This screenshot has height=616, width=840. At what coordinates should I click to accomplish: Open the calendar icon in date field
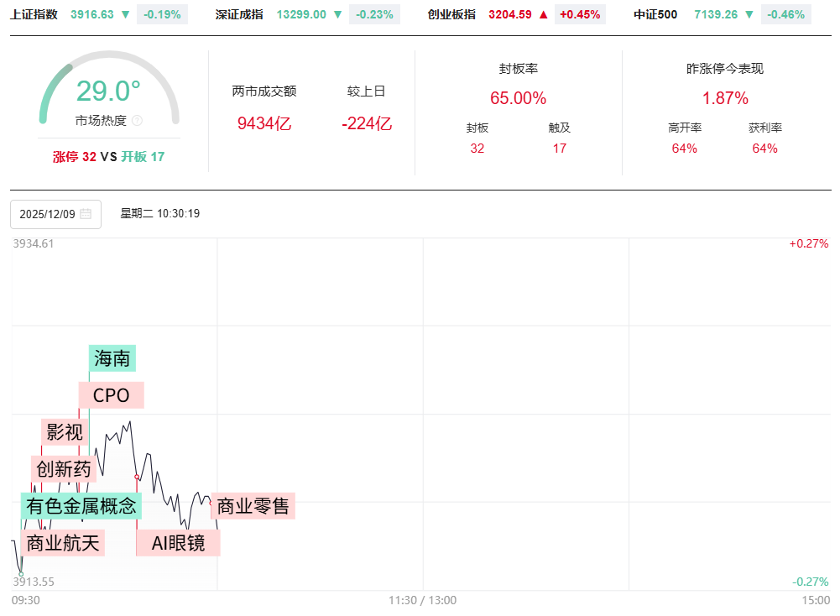86,214
